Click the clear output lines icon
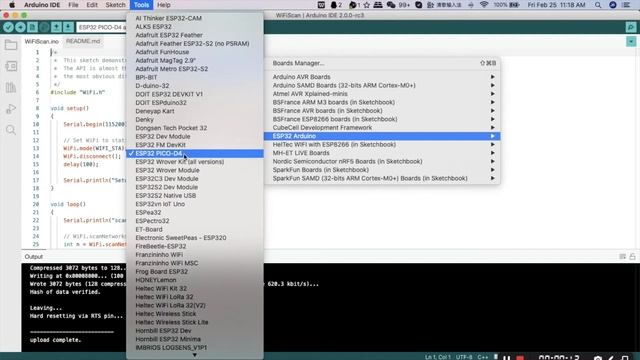 (622, 256)
